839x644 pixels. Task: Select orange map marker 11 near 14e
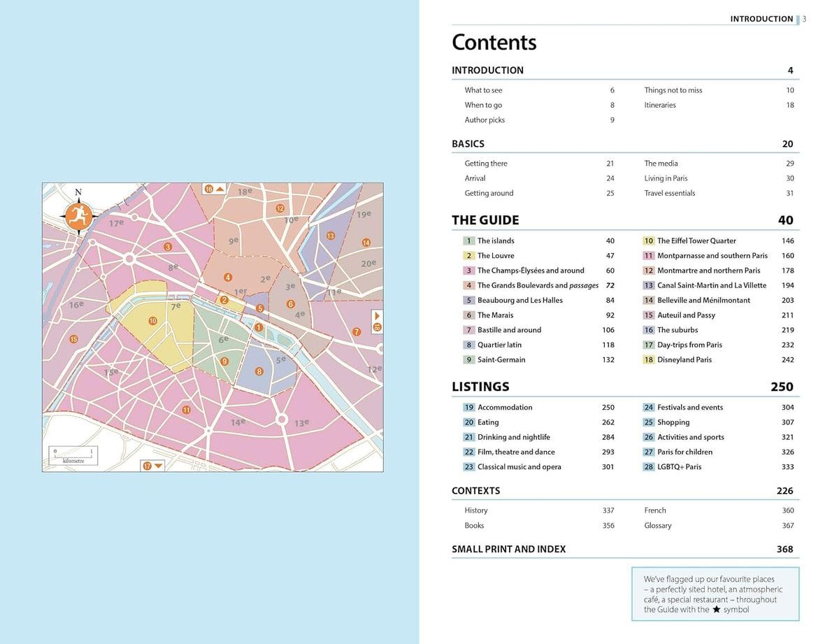[186, 410]
